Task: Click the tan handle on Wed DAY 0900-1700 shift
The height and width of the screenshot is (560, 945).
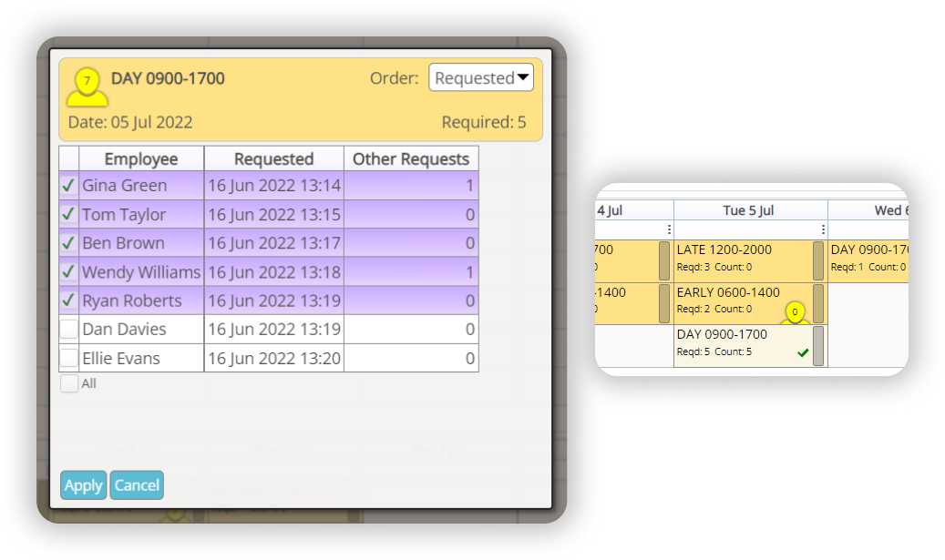Action: pyautogui.click(x=905, y=260)
